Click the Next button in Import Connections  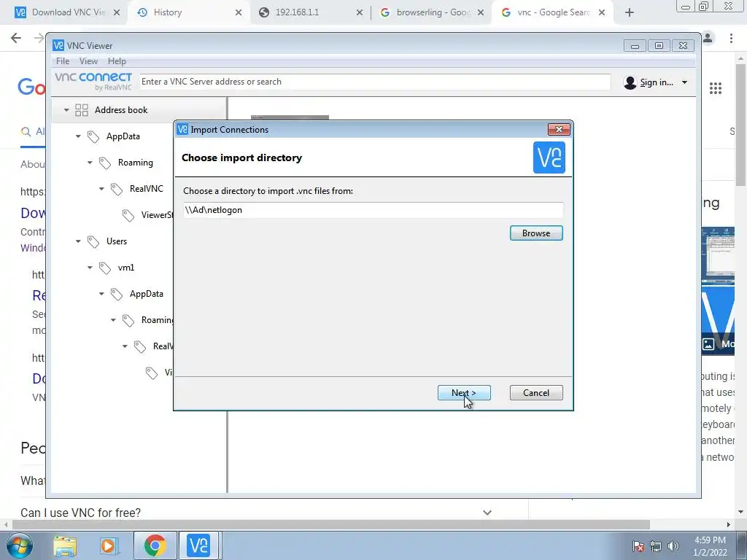pyautogui.click(x=464, y=393)
